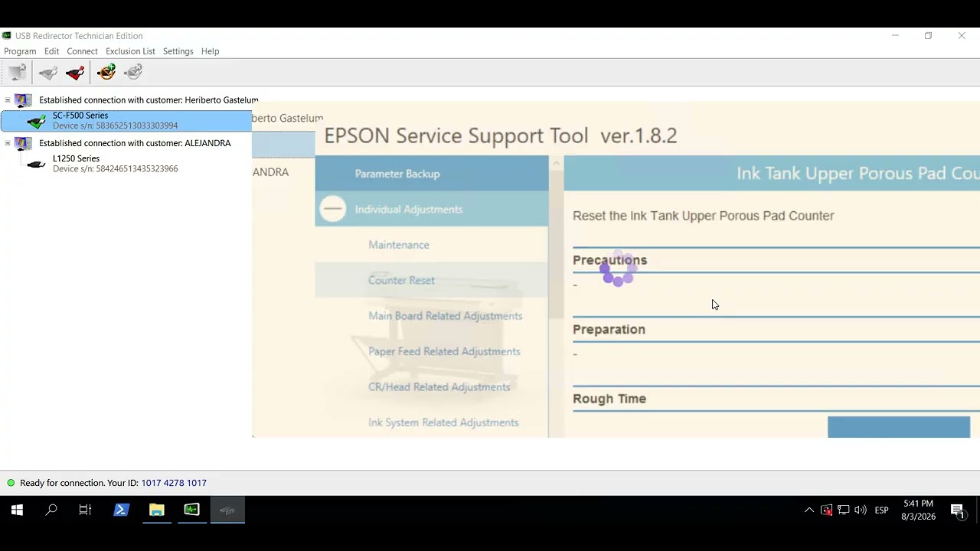The height and width of the screenshot is (551, 980).
Task: Click the taskbar clock showing 5:41 PM
Action: tap(918, 510)
